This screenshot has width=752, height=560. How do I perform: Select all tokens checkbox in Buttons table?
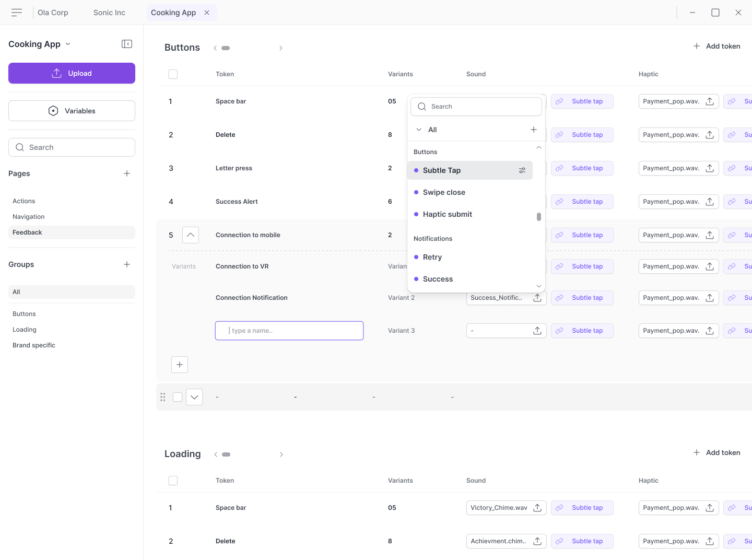173,74
